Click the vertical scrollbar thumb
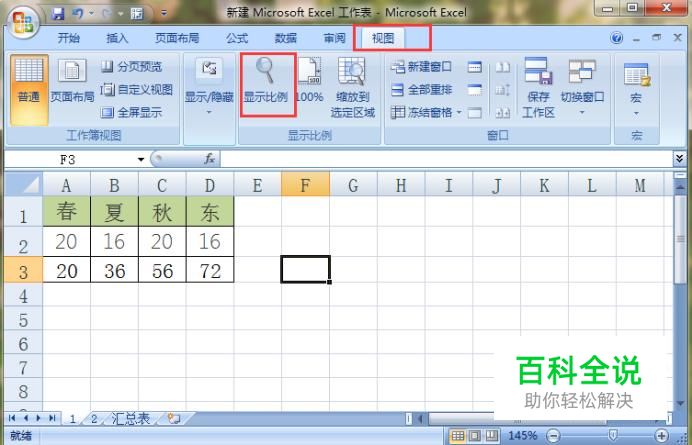Screen dimensions: 692x445 (680, 239)
